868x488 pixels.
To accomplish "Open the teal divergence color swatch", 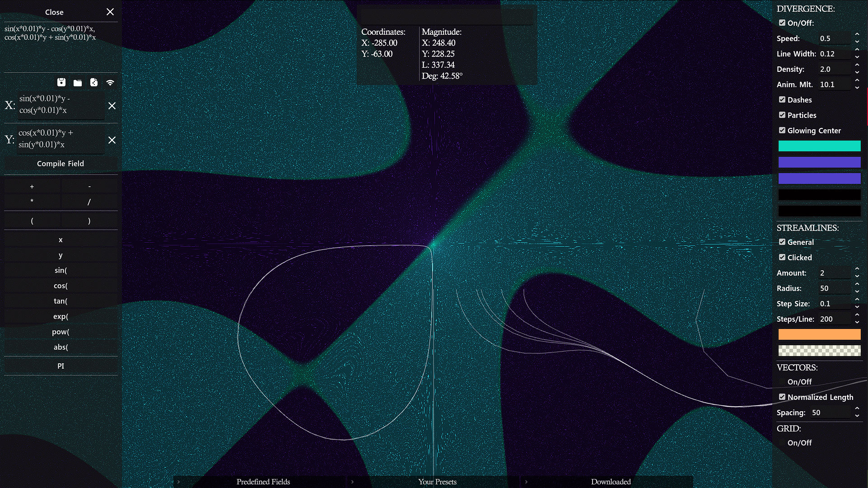I will pyautogui.click(x=819, y=145).
